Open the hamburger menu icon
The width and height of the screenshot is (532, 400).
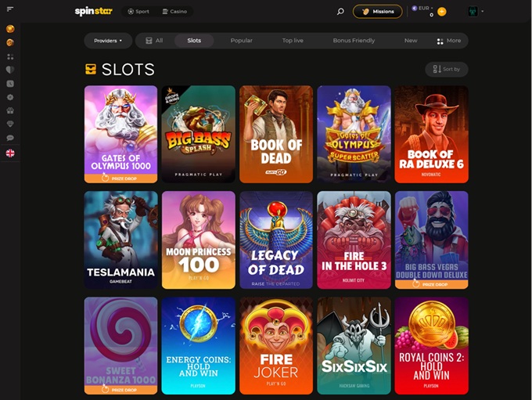coord(10,9)
